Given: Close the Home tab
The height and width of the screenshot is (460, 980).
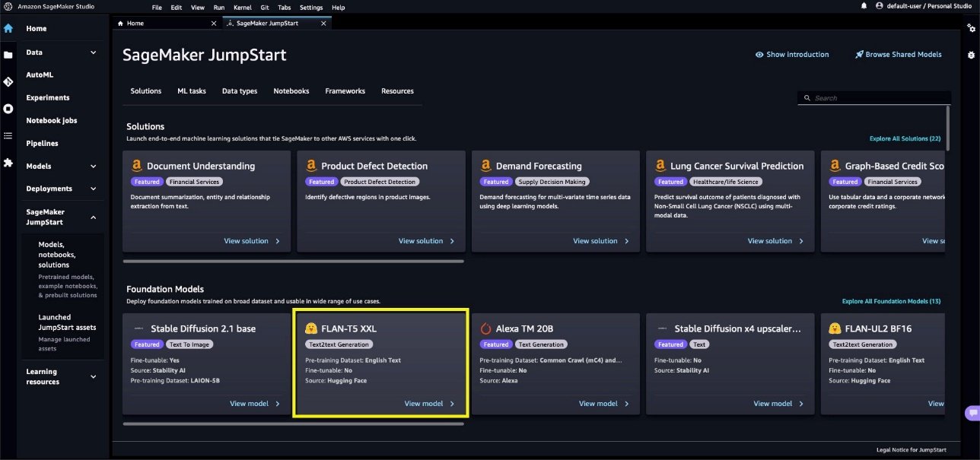Looking at the screenshot, I should click(214, 24).
